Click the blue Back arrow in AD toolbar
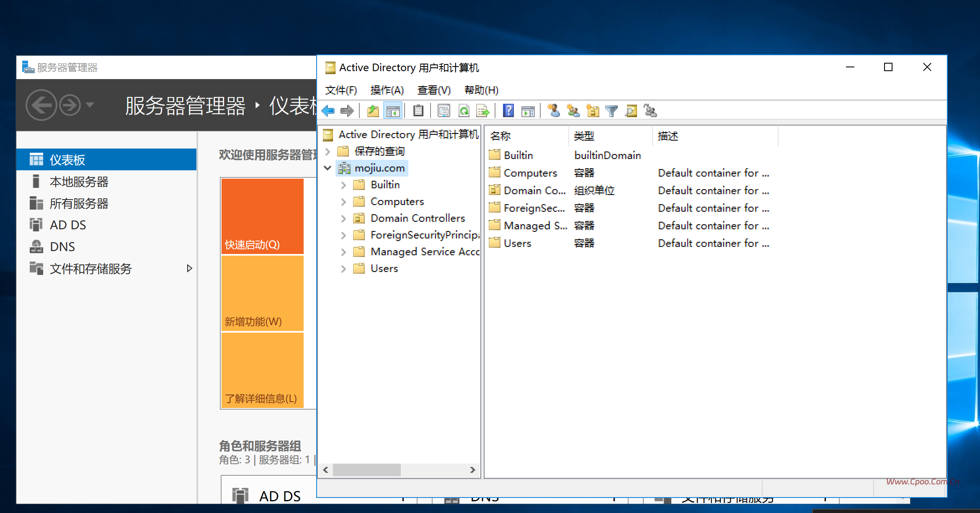980x513 pixels. pyautogui.click(x=328, y=111)
